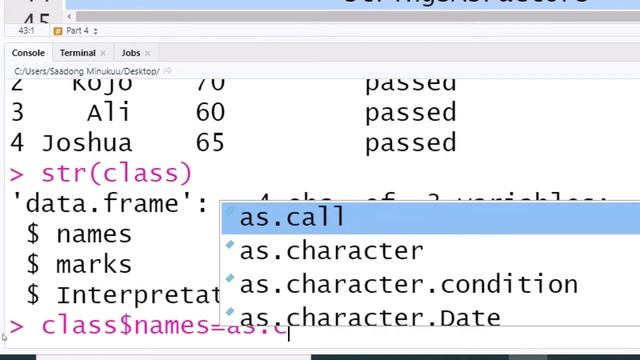The height and width of the screenshot is (360, 640).
Task: Click the '$ marks' line in output
Action: [79, 264]
